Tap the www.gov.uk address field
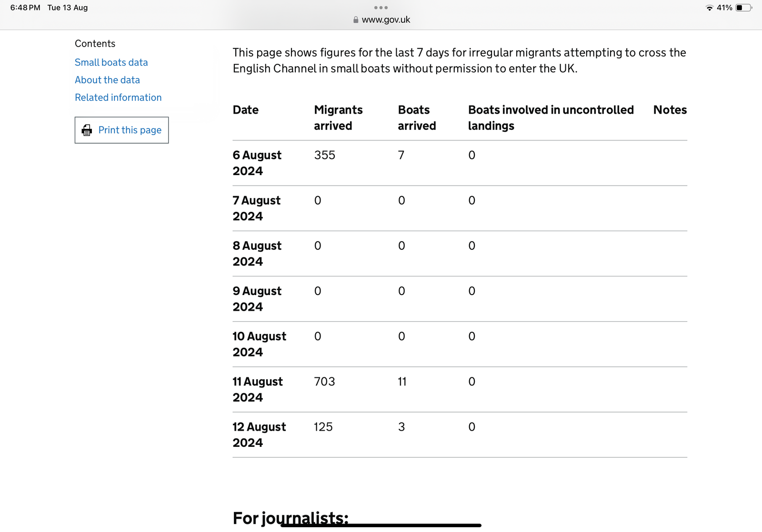The image size is (762, 532). (385, 20)
